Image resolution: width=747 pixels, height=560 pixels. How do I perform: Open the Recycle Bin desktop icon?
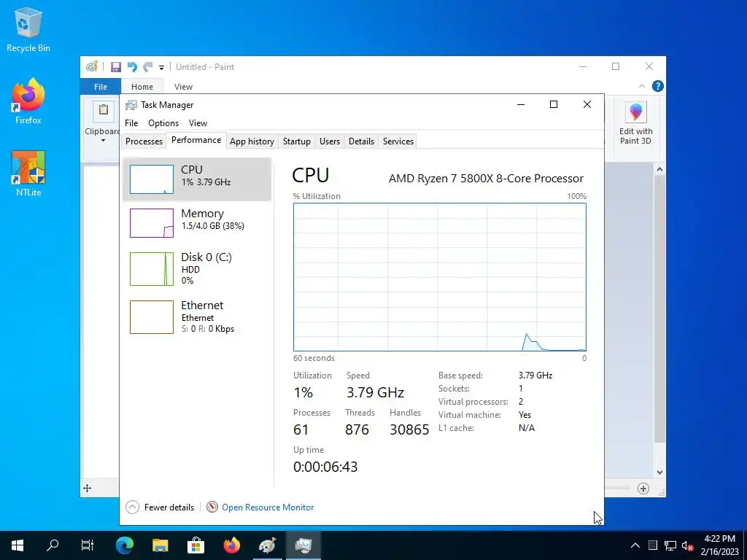(x=28, y=30)
